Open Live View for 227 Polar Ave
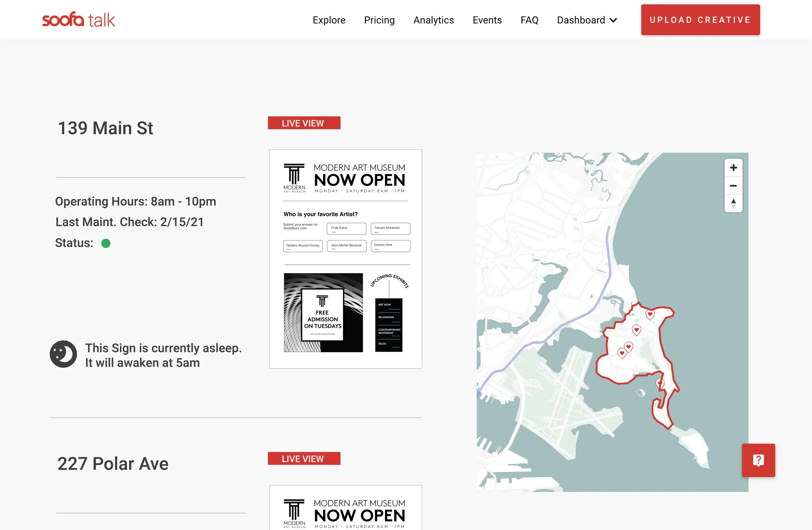This screenshot has height=530, width=812. (x=304, y=459)
